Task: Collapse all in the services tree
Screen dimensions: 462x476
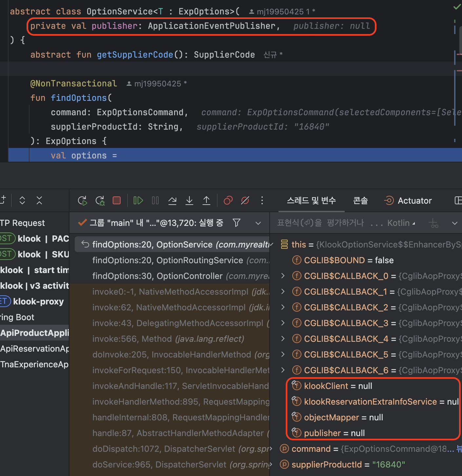Action: click(39, 200)
